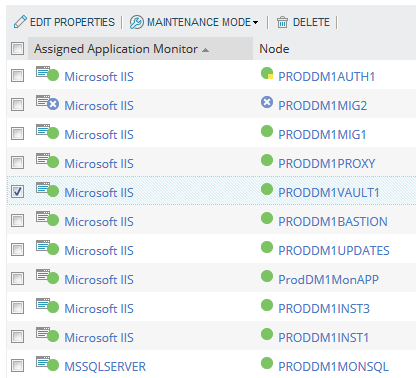
Task: Toggle the select-all checkbox in header
Action: [17, 48]
